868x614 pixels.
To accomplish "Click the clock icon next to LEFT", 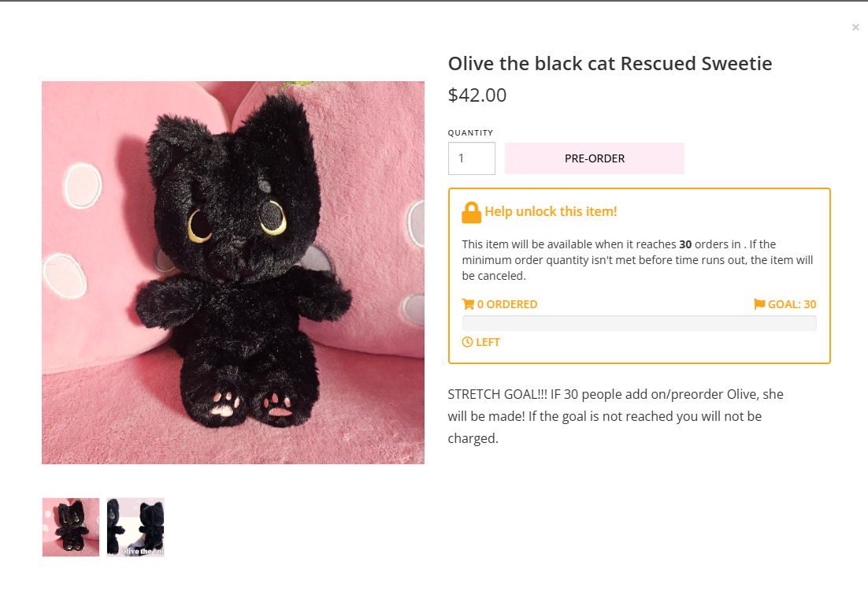I will (467, 342).
